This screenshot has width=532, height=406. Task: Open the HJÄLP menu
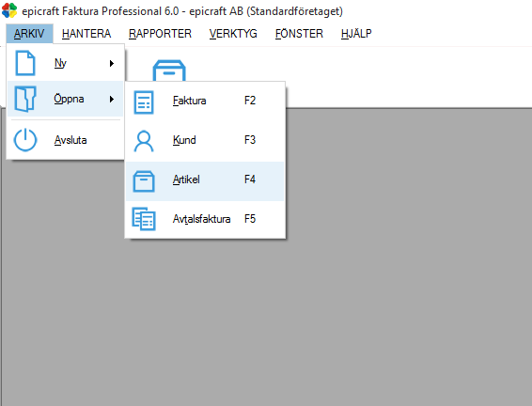click(356, 34)
